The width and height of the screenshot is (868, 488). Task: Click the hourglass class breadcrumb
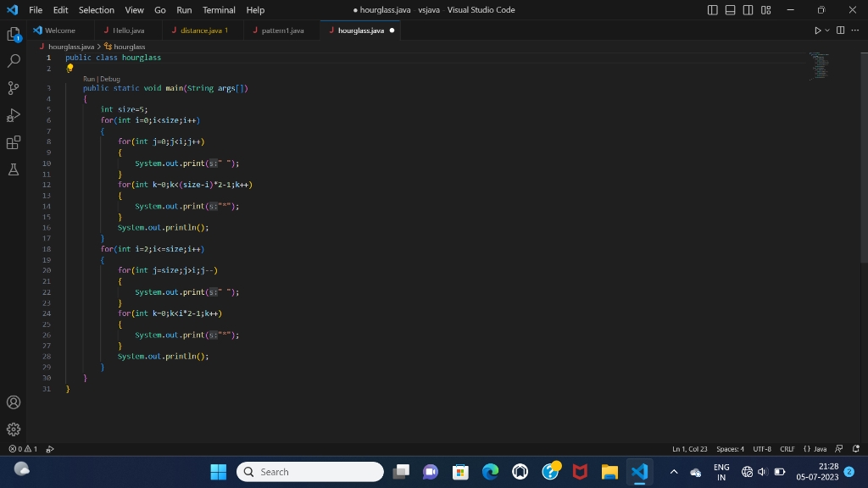(130, 47)
